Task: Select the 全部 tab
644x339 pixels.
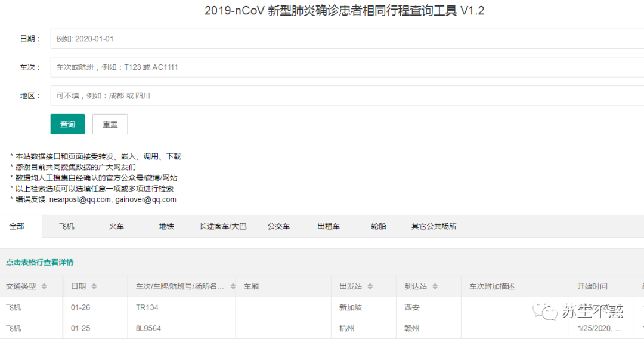Action: pos(17,226)
